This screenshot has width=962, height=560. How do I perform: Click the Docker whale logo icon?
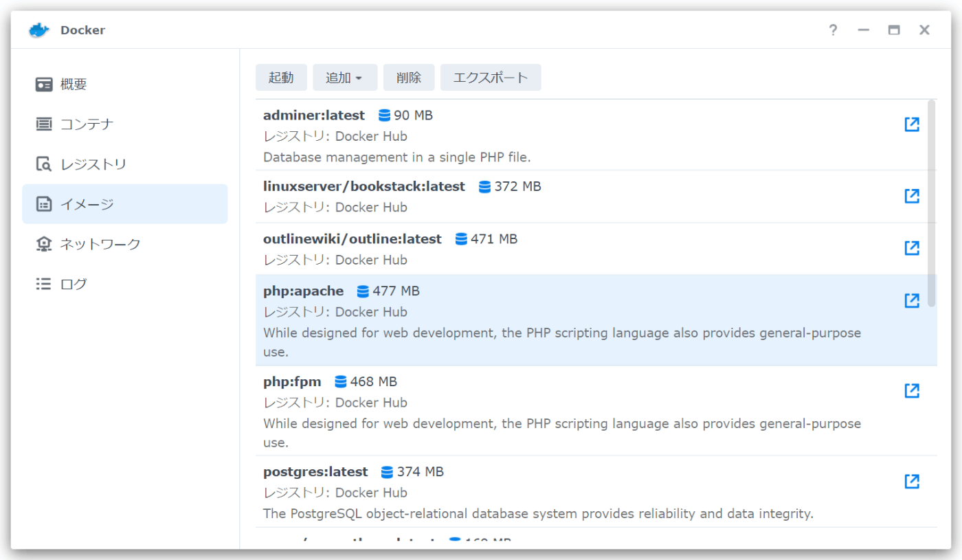39,30
